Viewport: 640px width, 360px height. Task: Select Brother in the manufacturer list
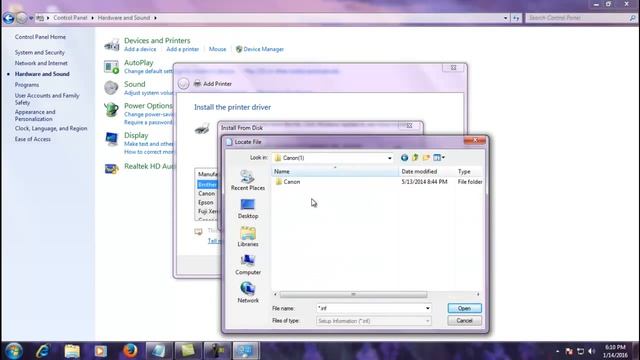pos(207,184)
